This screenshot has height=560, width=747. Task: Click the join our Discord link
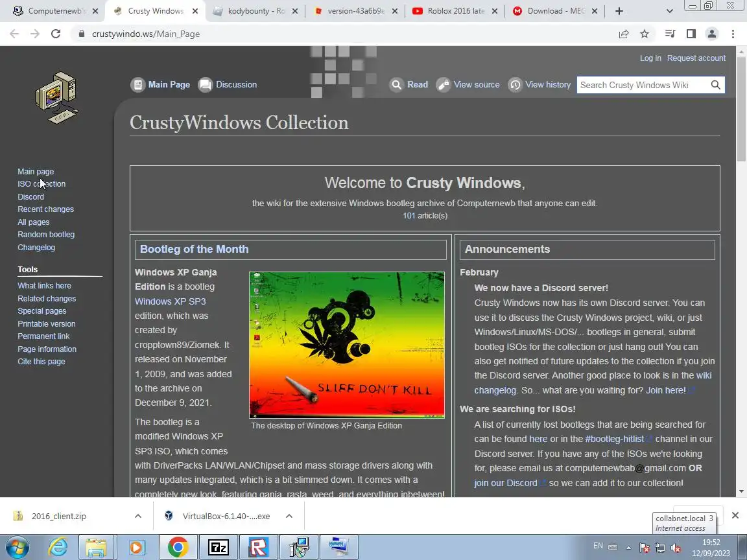coord(506,483)
